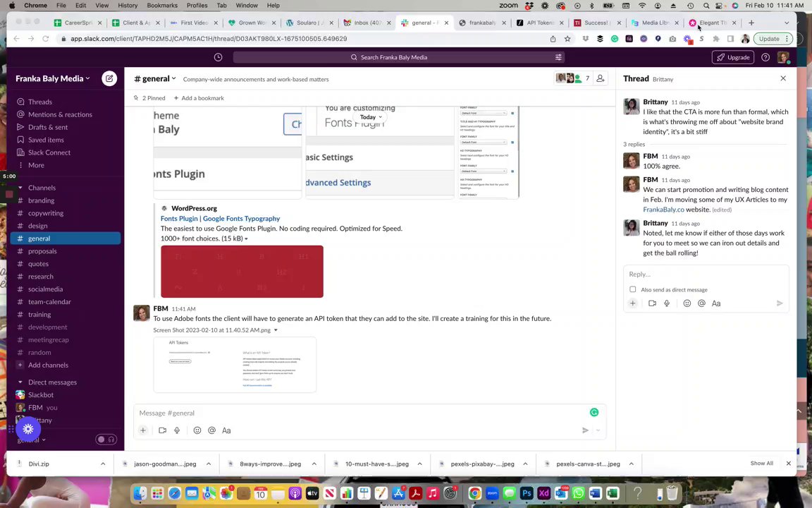
Task: Switch to Inbox browser tab
Action: click(x=367, y=23)
